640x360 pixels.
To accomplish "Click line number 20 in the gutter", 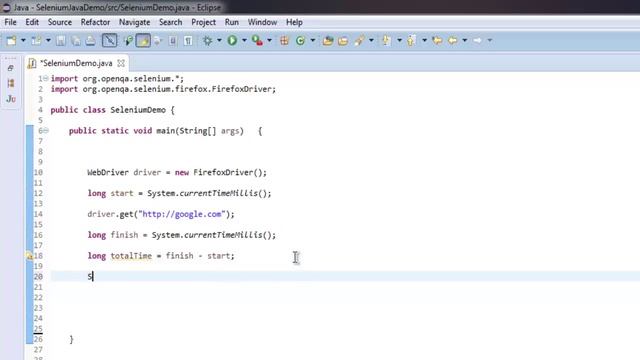I will coord(38,277).
